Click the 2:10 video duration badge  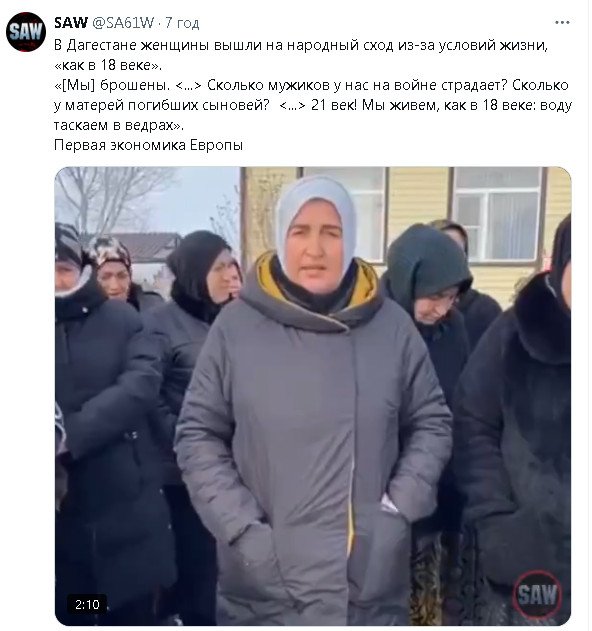coord(87,604)
